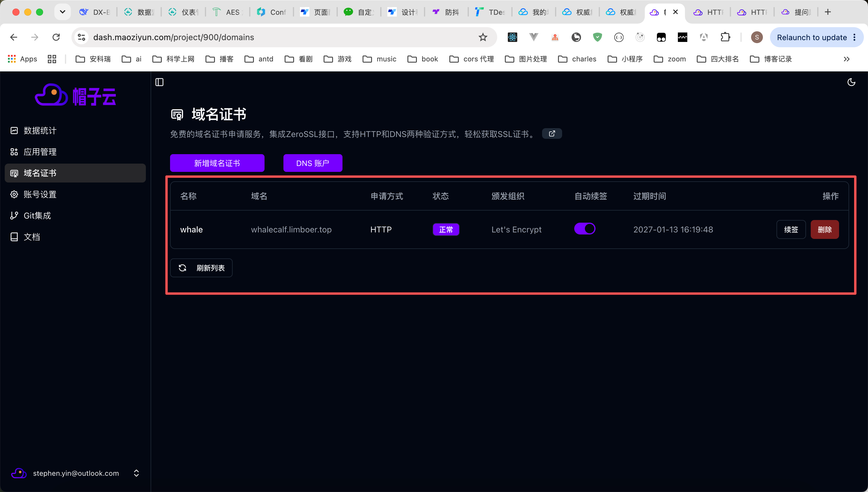This screenshot has height=492, width=868.
Task: Click 删除 for the whale certificate
Action: click(825, 229)
